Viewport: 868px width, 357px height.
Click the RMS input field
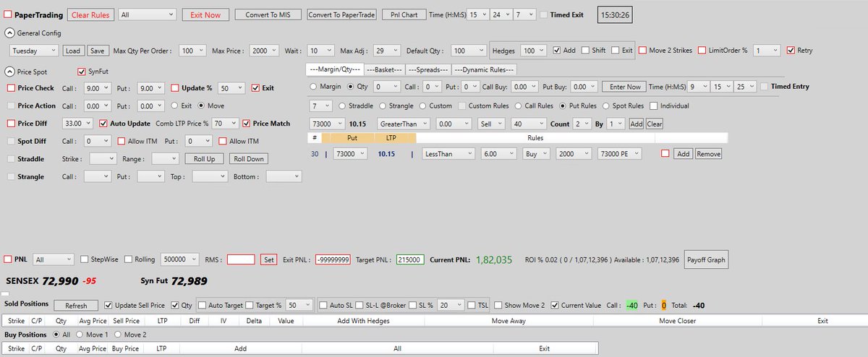(x=241, y=259)
